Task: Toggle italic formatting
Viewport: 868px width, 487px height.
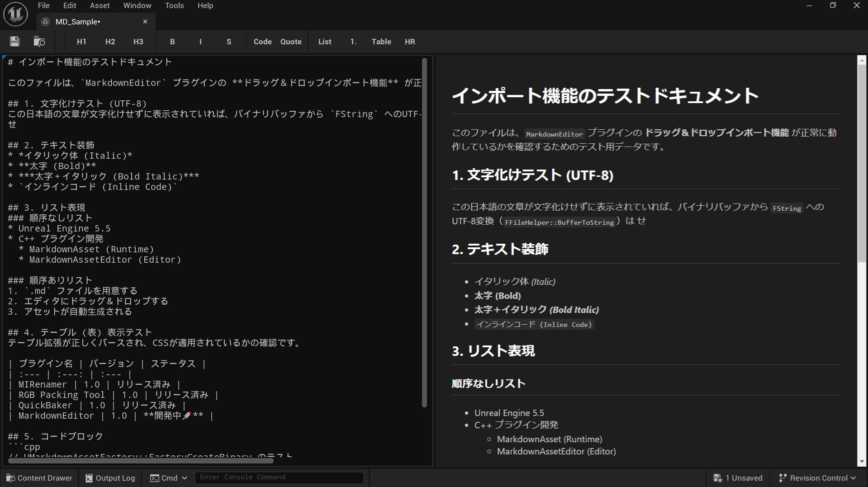Action: [200, 41]
